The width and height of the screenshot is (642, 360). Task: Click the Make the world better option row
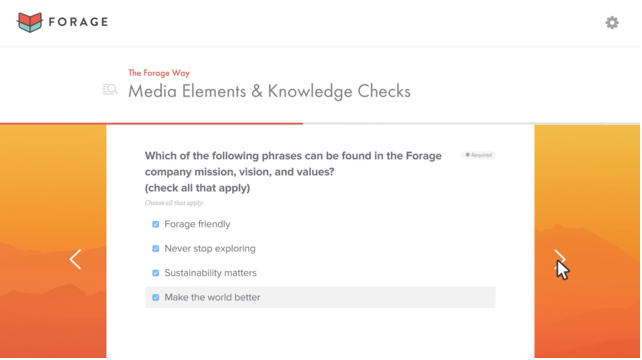coord(321,297)
